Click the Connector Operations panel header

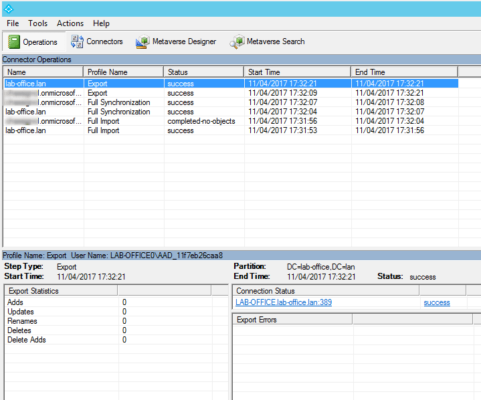(x=241, y=59)
